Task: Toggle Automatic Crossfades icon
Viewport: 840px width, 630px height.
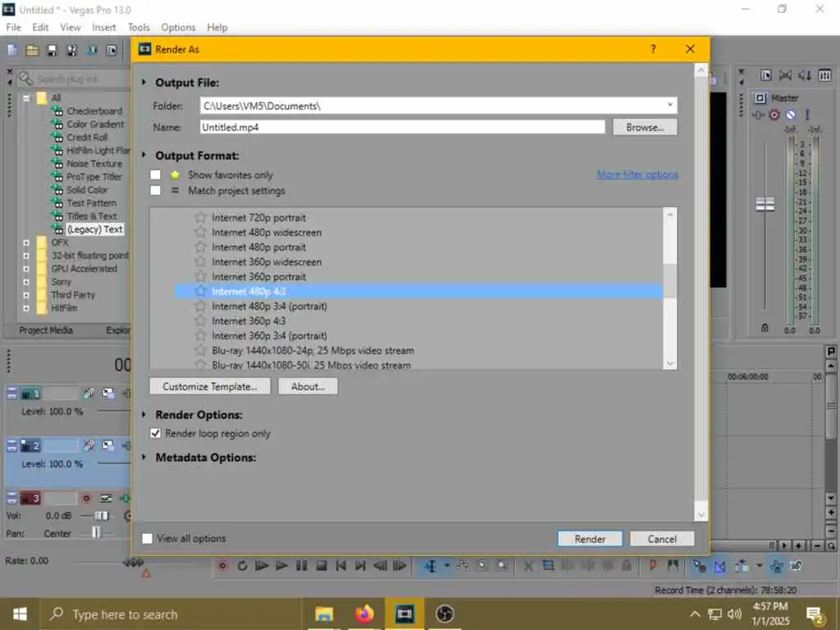Action: tap(719, 566)
